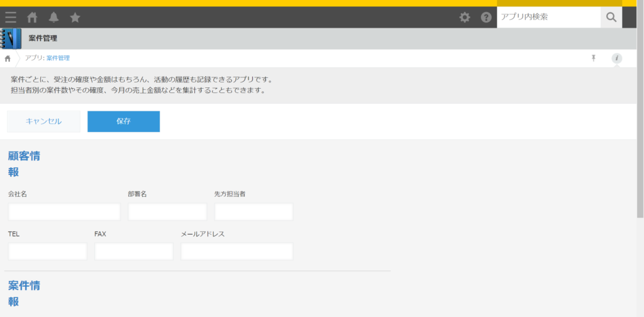
Task: Go to portal home icon in header
Action: pyautogui.click(x=32, y=17)
